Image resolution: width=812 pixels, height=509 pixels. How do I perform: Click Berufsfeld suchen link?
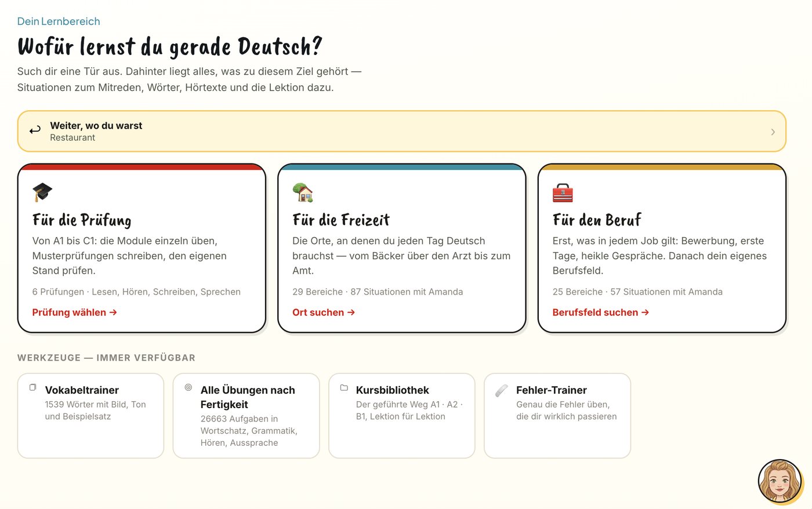click(x=601, y=312)
